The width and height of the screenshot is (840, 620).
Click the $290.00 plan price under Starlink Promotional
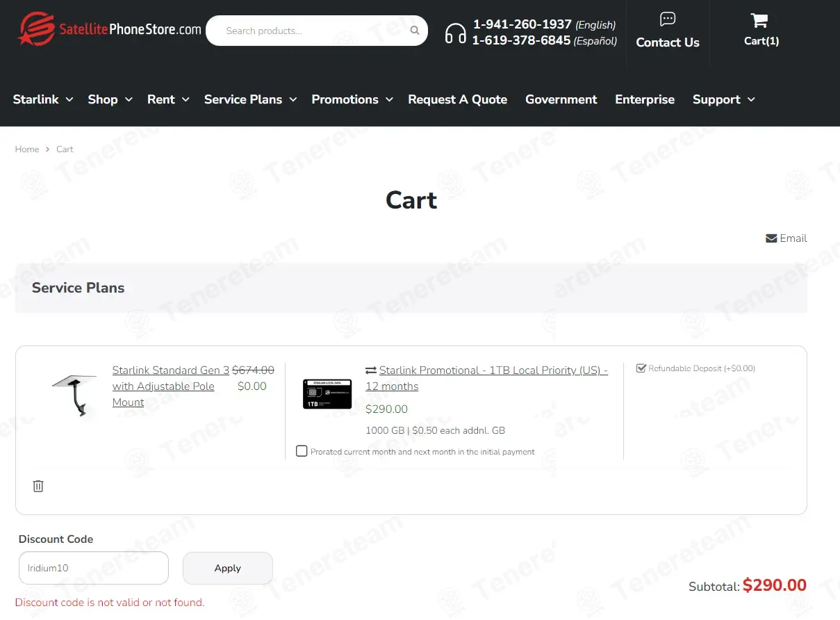tap(386, 409)
